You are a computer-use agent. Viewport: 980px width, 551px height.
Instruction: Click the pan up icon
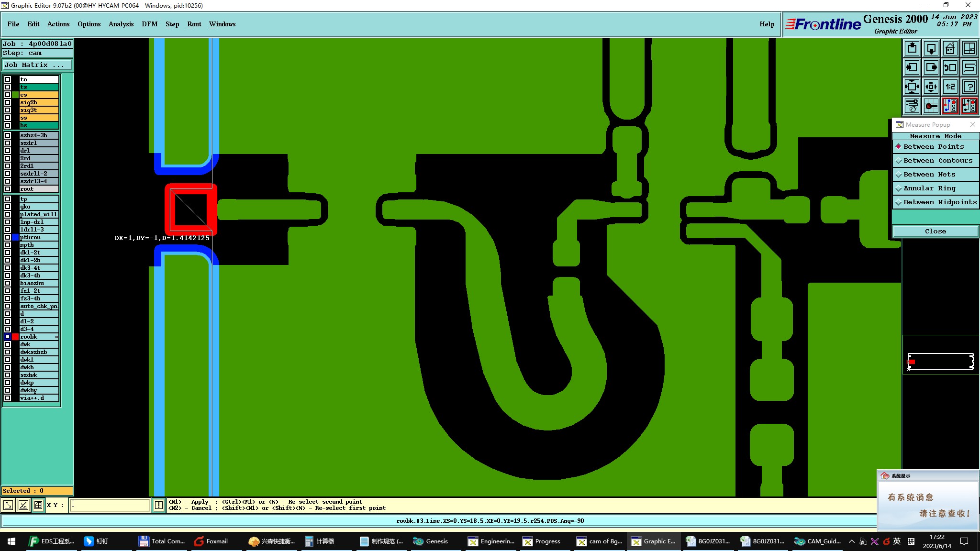pos(912,48)
